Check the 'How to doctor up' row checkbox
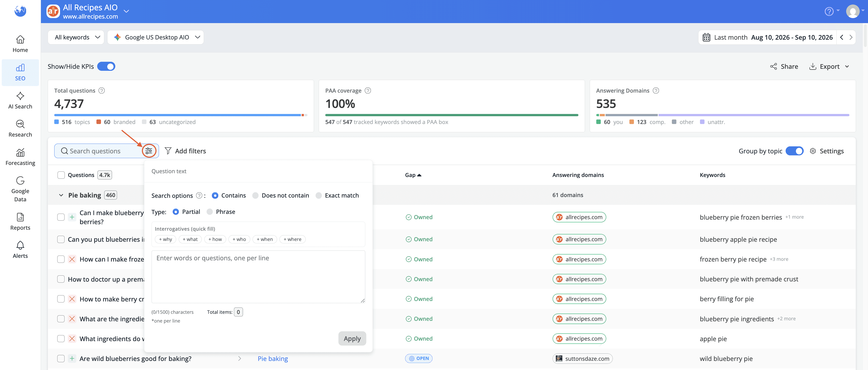This screenshot has height=370, width=868. point(61,279)
